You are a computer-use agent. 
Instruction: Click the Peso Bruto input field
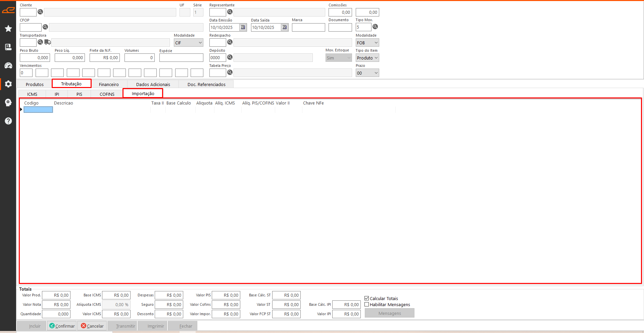[x=35, y=58]
